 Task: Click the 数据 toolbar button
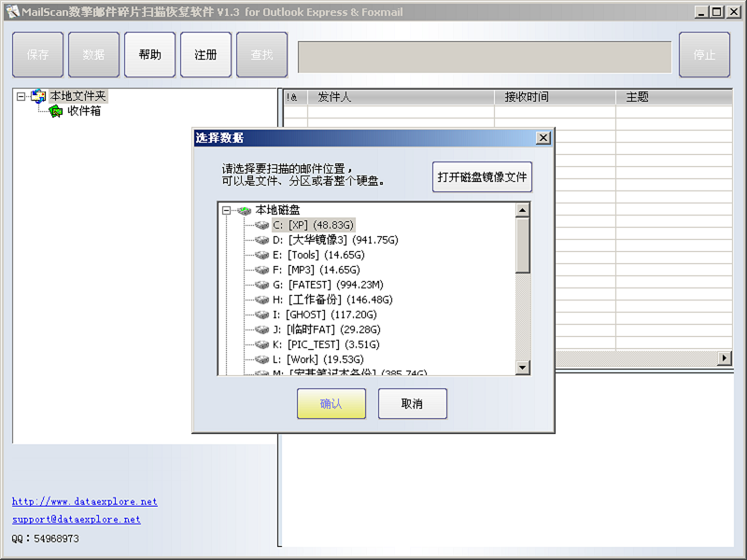coord(93,55)
